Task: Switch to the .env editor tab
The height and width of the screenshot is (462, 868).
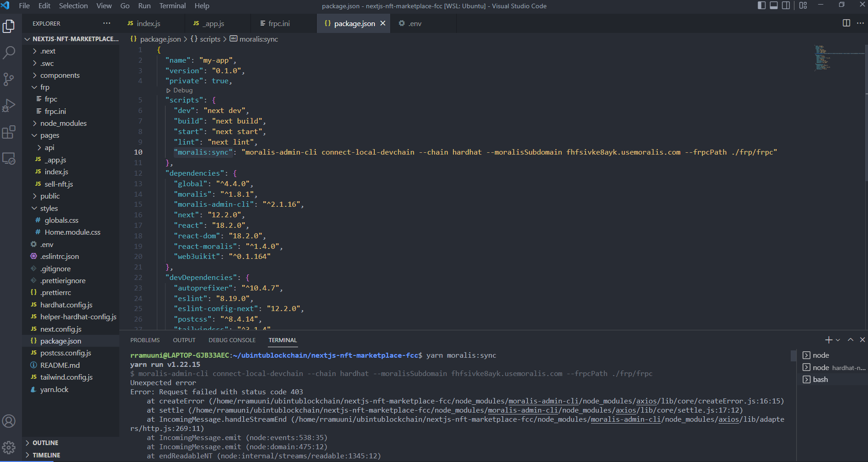Action: coord(424,23)
